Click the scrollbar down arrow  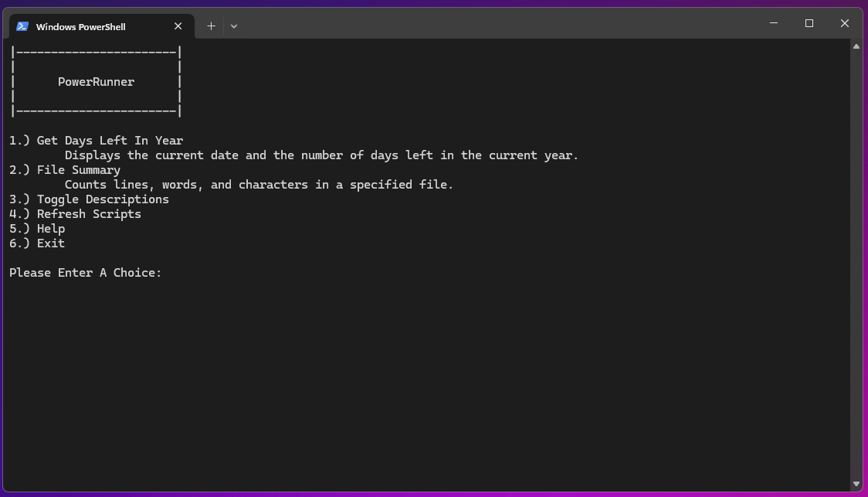click(856, 484)
